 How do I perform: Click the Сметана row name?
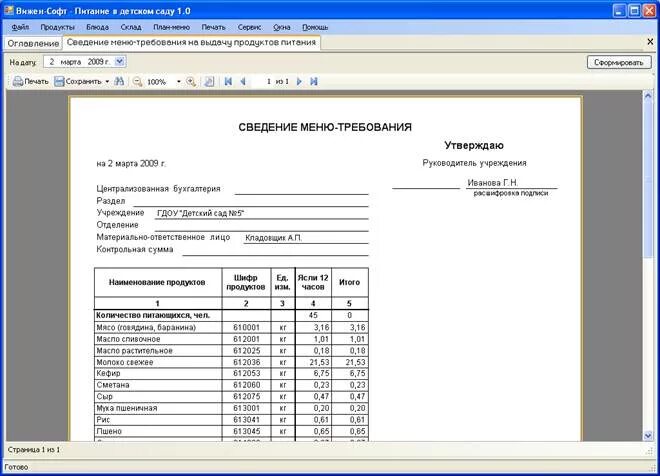[113, 385]
